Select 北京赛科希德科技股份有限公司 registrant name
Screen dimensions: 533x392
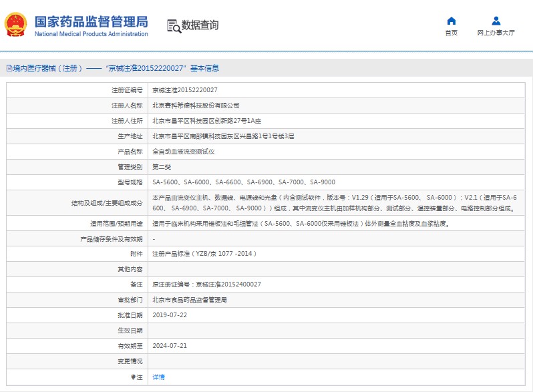(x=196, y=106)
